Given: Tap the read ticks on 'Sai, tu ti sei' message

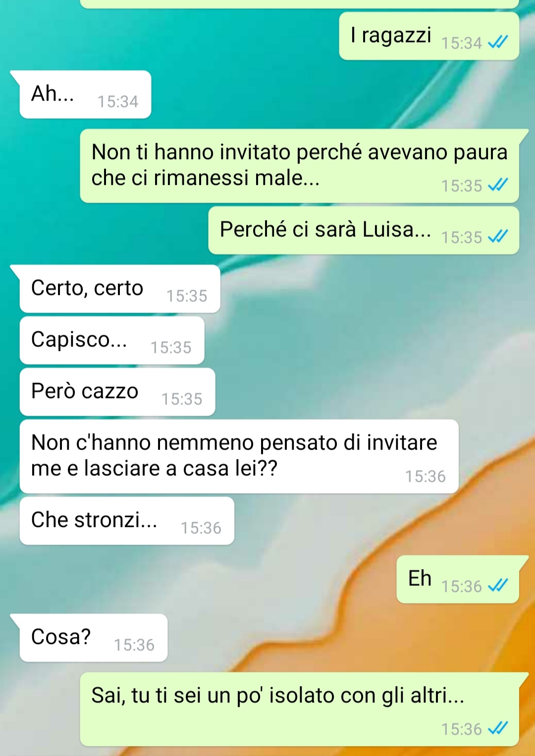Looking at the screenshot, I should pyautogui.click(x=498, y=729).
